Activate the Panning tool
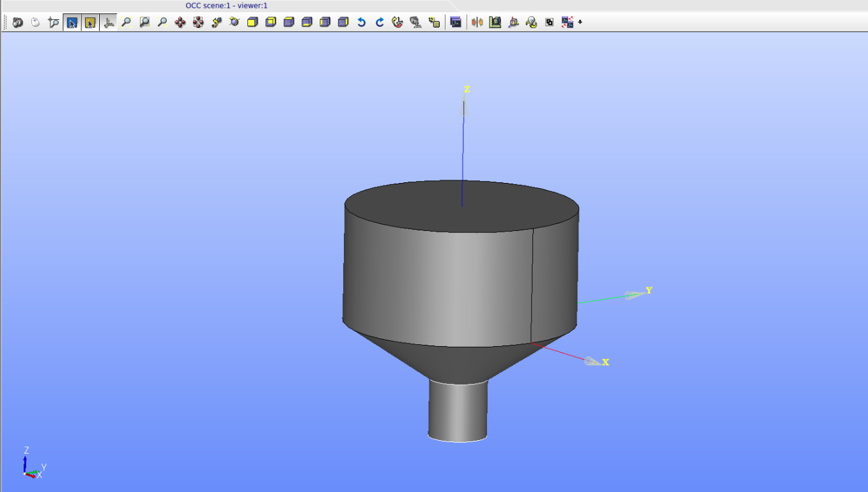868x492 pixels. coord(180,22)
